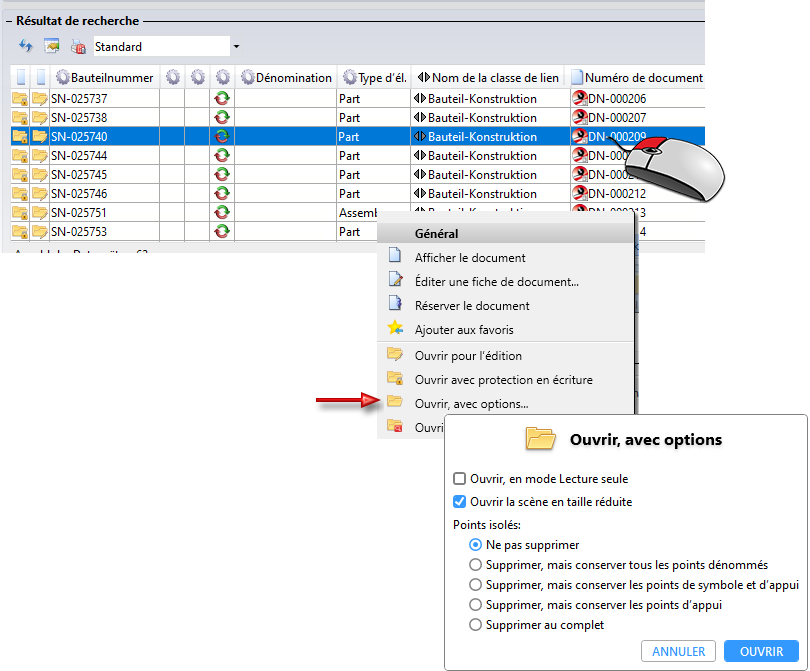Click the sync status icon of SN-025746
Image resolution: width=810 pixels, height=671 pixels.
[222, 193]
